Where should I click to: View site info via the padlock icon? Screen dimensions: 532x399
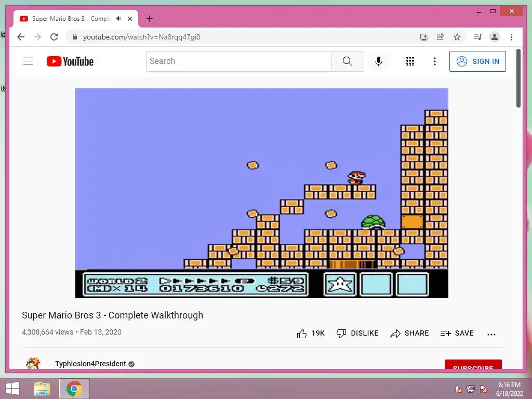75,37
